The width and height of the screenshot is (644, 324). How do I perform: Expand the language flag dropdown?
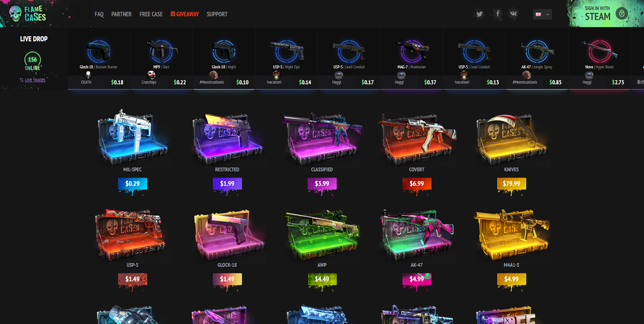542,14
